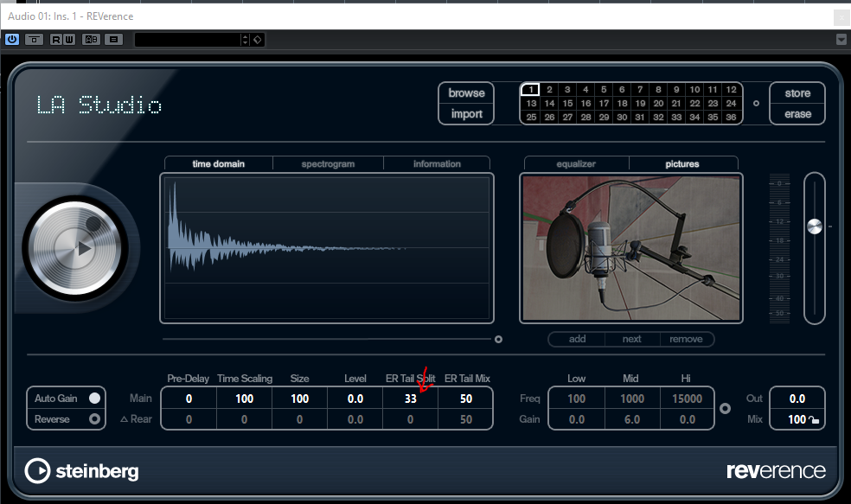The height and width of the screenshot is (504, 851).
Task: Click the Mix value 100
Action: click(x=797, y=419)
